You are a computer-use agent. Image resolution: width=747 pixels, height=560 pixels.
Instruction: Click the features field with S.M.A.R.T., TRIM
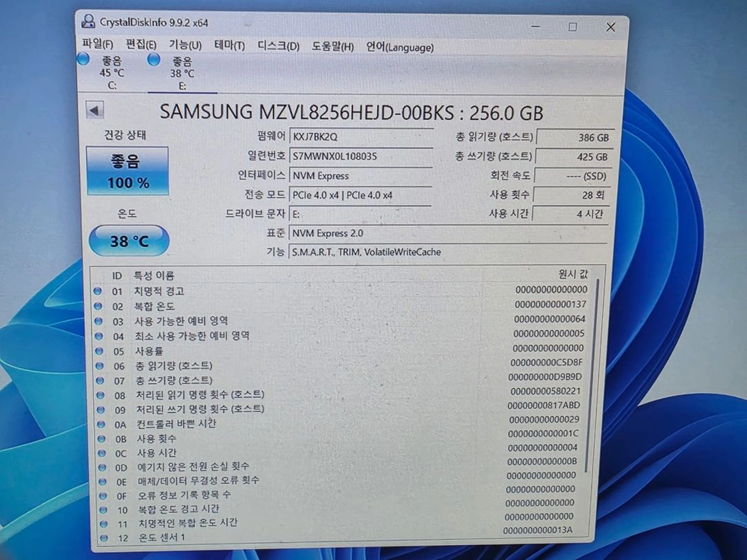pos(448,252)
